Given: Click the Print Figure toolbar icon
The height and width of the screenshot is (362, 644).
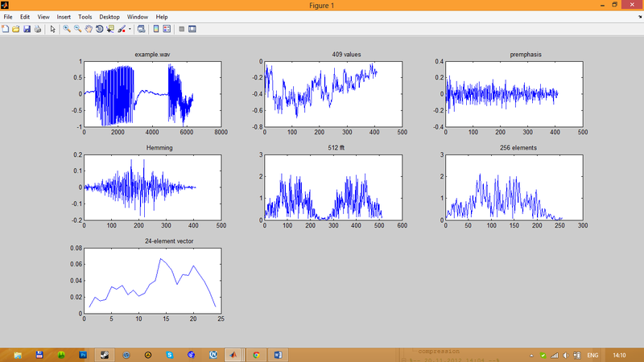Looking at the screenshot, I should click(37, 29).
